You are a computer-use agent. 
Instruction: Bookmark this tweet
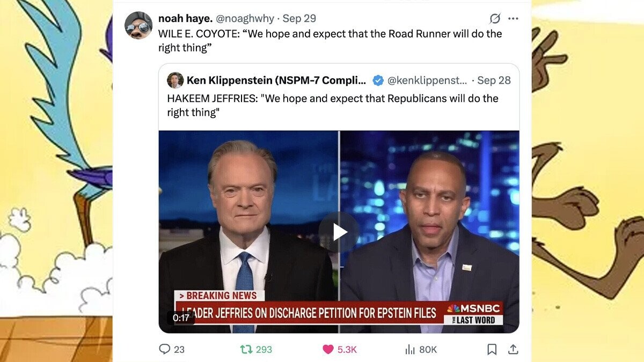pyautogui.click(x=492, y=349)
